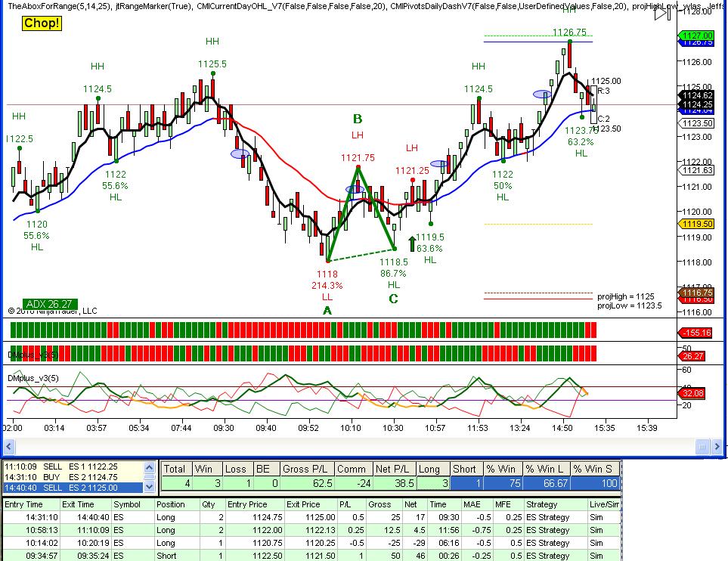Image resolution: width=728 pixels, height=561 pixels.
Task: Select the 14:31:10 BUY execution row
Action: [x=73, y=477]
